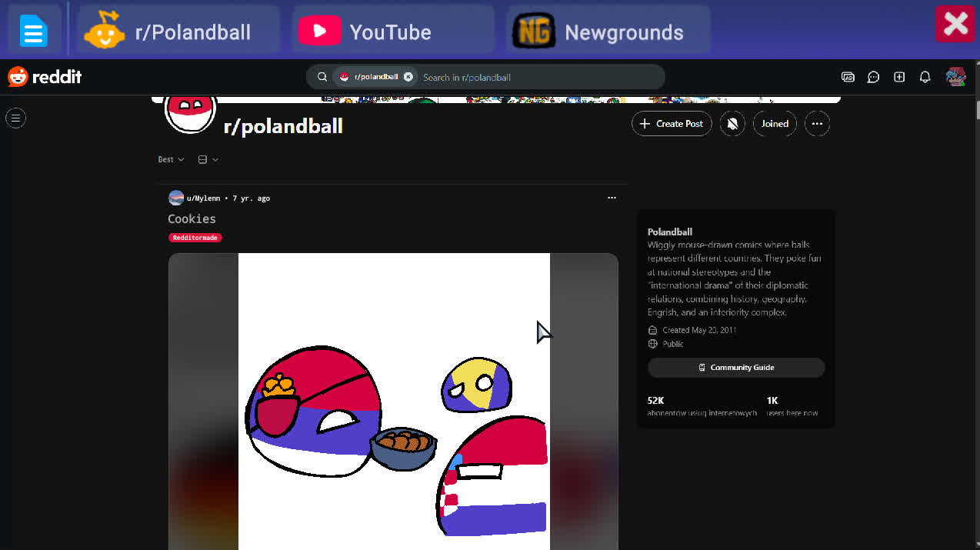The width and height of the screenshot is (980, 550).
Task: Open the hamburger sidebar navigation
Action: coord(15,118)
